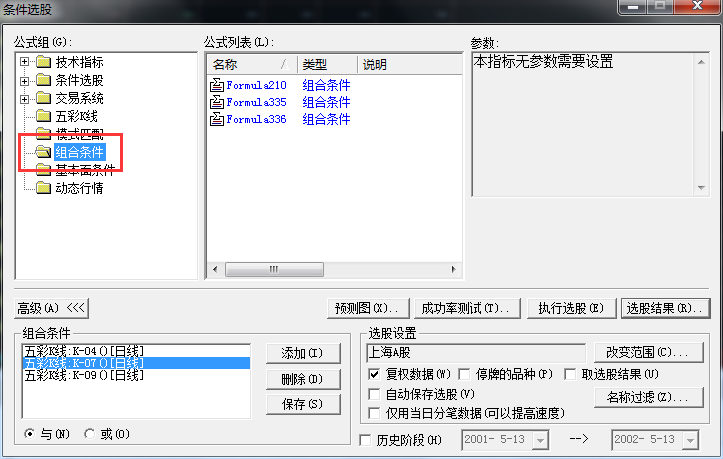The width and height of the screenshot is (723, 459).
Task: Enable the 自动保存选股 checkbox
Action: [375, 394]
